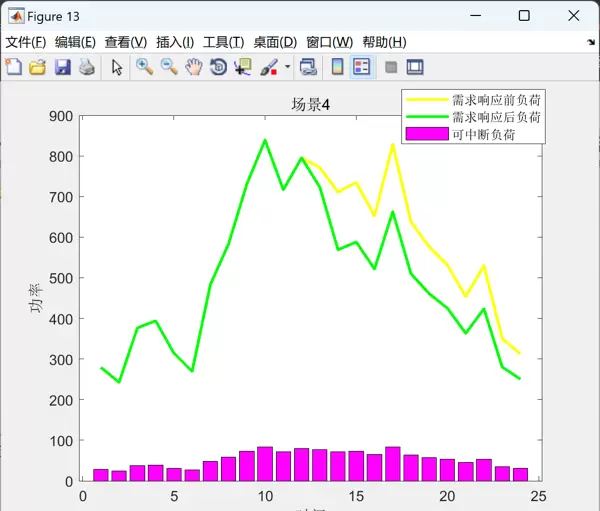
Task: Toggle the Edit Plot arrow tool
Action: (117, 67)
